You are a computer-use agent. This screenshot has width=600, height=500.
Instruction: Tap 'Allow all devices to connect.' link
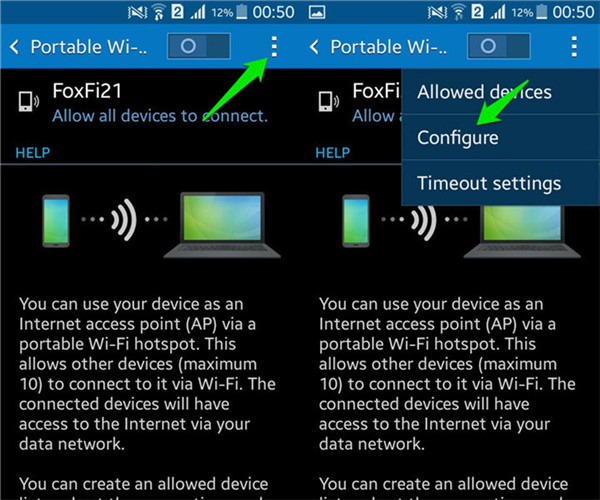[160, 116]
